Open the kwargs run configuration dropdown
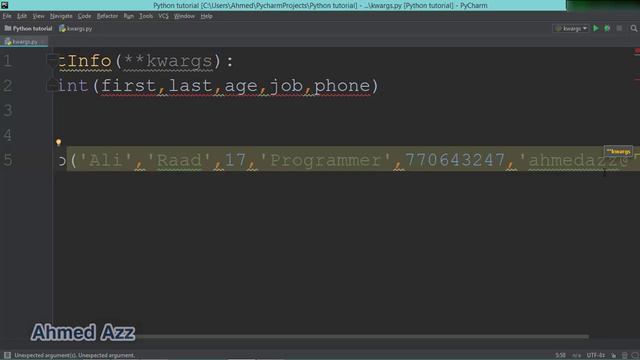Screen dimensions: 640x360 571,29
